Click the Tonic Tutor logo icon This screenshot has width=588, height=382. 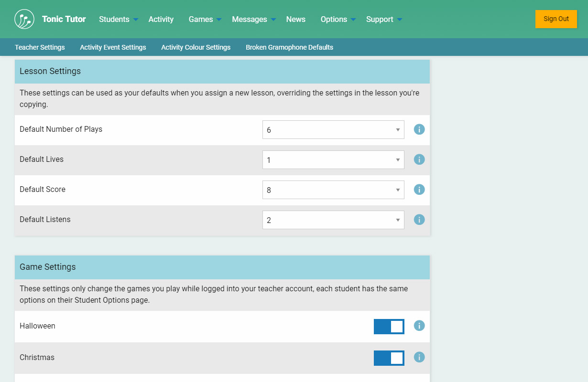coord(24,19)
